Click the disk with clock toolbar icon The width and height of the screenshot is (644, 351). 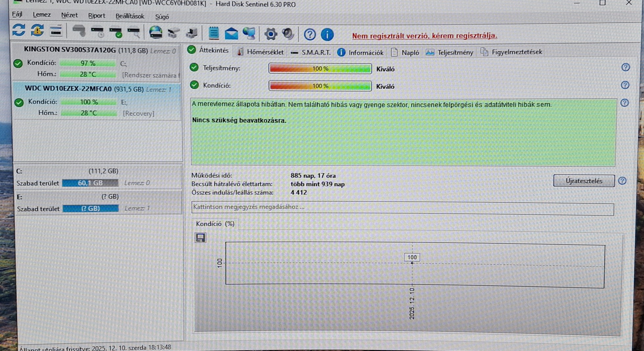pos(98,32)
